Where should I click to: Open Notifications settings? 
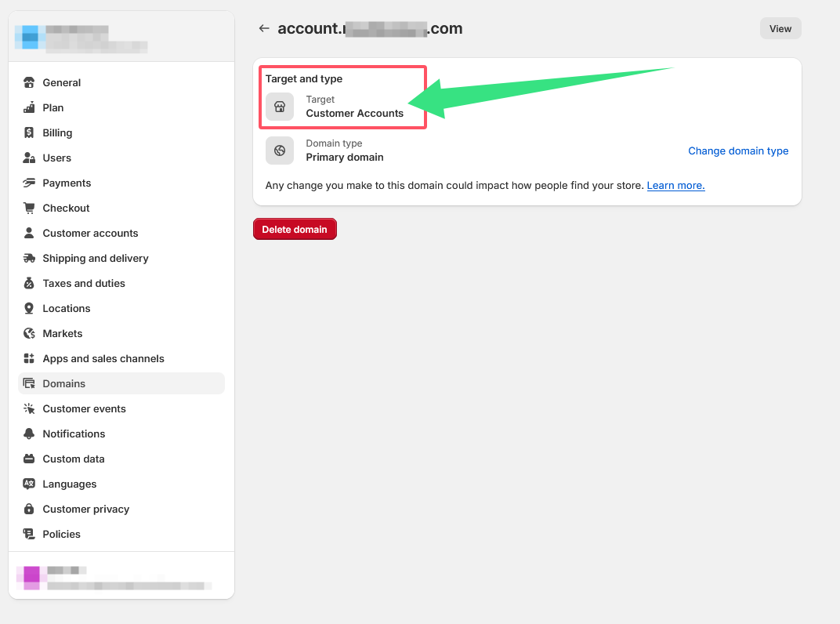click(x=74, y=434)
